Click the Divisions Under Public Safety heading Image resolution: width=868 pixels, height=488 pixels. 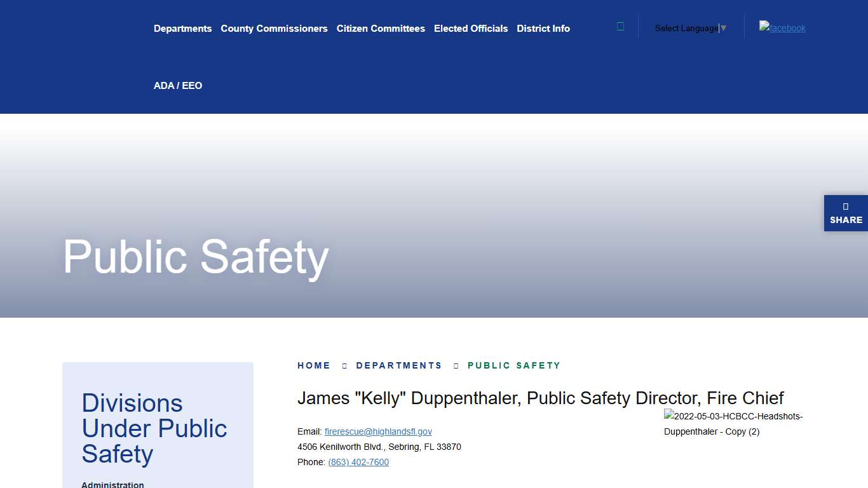coord(154,428)
